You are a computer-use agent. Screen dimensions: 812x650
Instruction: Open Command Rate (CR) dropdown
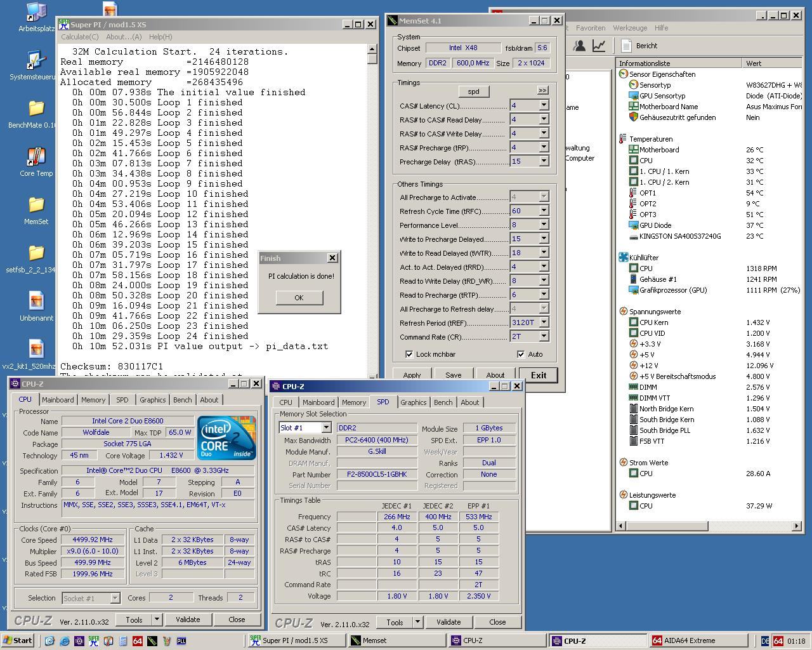(x=544, y=336)
